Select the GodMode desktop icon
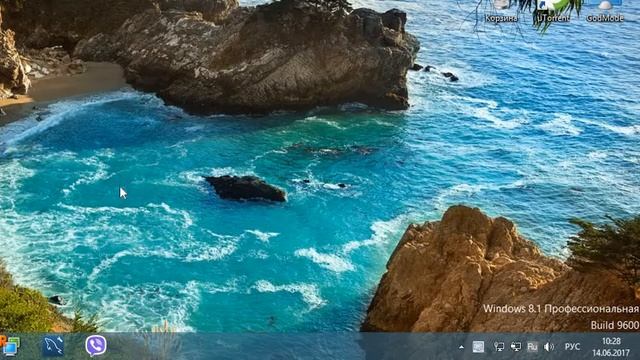 tap(605, 11)
